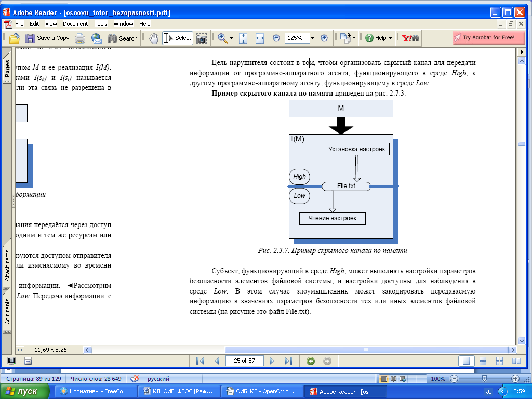Click the Fit Width icon

click(x=260, y=38)
